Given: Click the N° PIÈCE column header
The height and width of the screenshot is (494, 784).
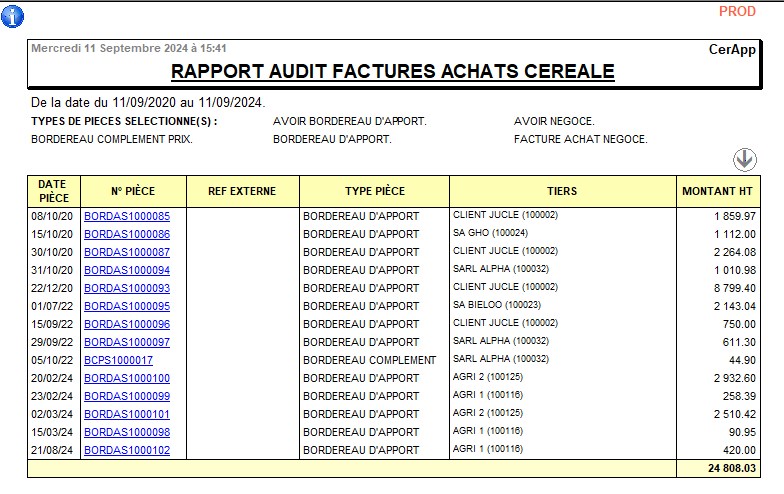Looking at the screenshot, I should point(133,191).
